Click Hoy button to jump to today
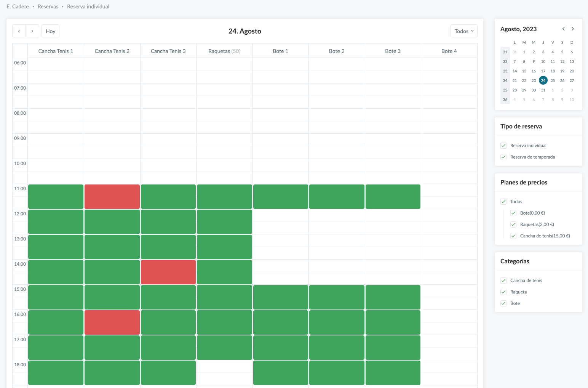Viewport: 588px width, 388px height. click(50, 31)
